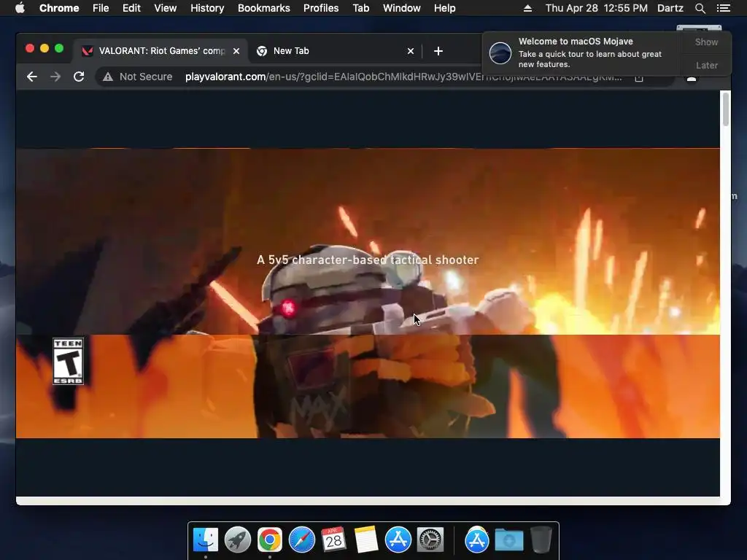Open the History menu
Screen dimensions: 747x560
(x=207, y=8)
